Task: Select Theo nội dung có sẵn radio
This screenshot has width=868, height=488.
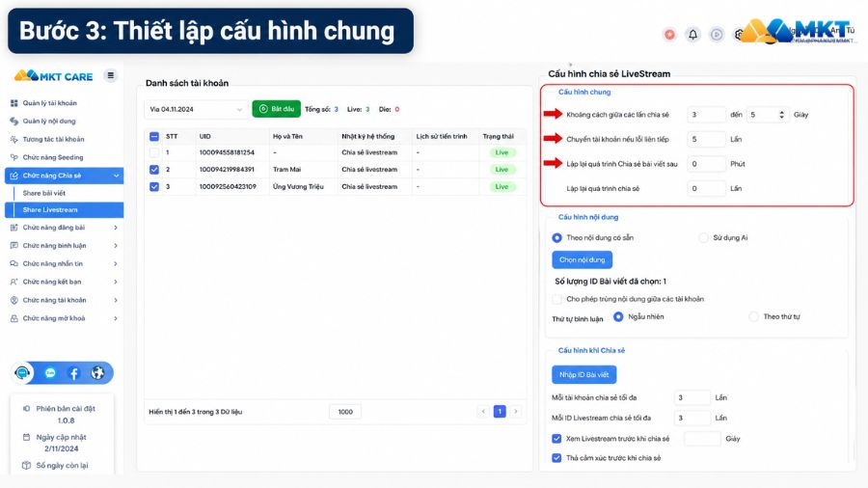Action: (556, 238)
